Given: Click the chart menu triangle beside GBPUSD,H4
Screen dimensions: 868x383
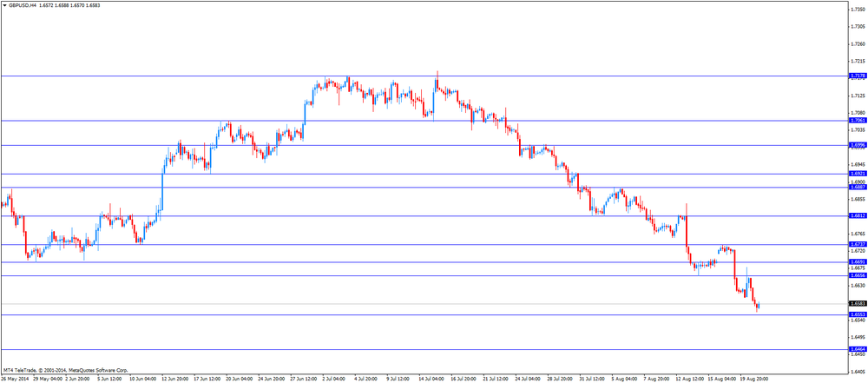Looking at the screenshot, I should (x=4, y=5).
